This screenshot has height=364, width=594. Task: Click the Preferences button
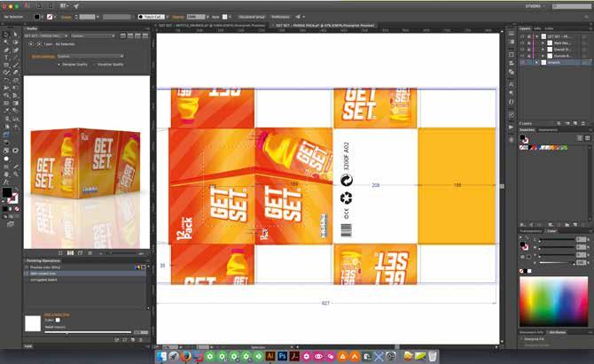point(281,17)
